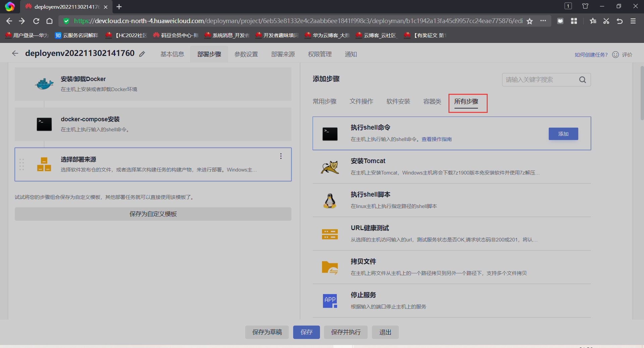Activate the scissors screenshot tool icon

click(606, 21)
